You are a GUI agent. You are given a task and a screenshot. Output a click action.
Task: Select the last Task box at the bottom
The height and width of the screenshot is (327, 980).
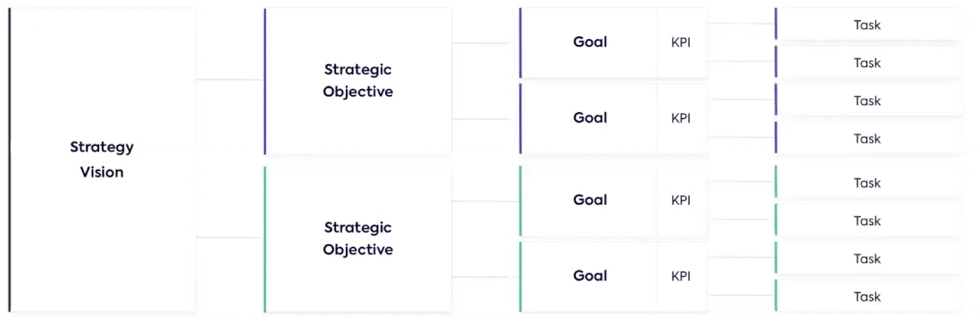click(867, 297)
